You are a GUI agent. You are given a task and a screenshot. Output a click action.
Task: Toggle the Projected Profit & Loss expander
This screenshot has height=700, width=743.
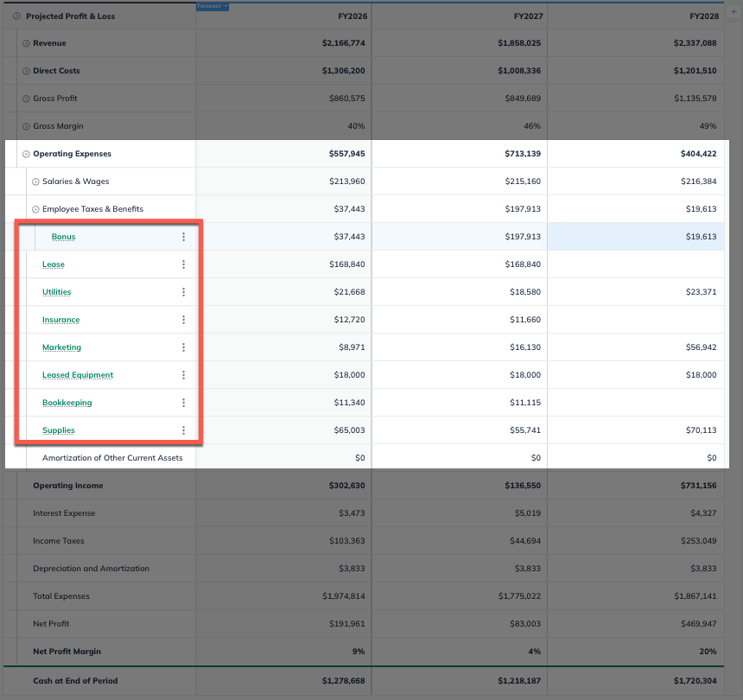click(x=16, y=16)
